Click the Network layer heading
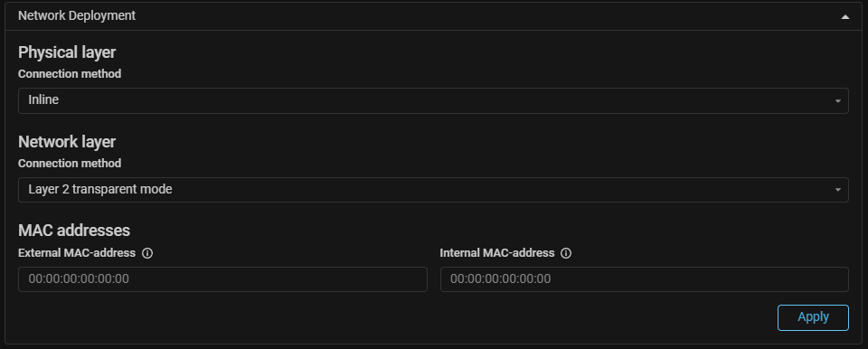This screenshot has height=349, width=868. [67, 142]
